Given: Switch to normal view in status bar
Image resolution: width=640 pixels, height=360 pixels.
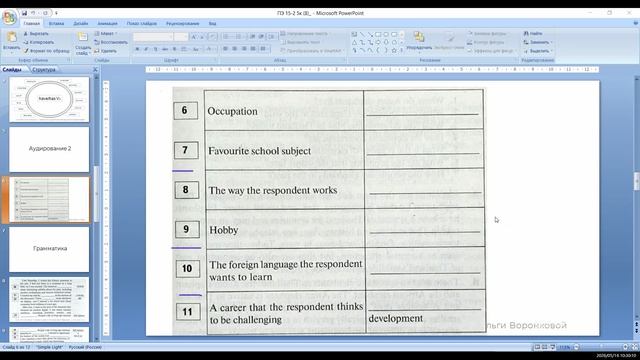Looking at the screenshot, I should tap(537, 347).
